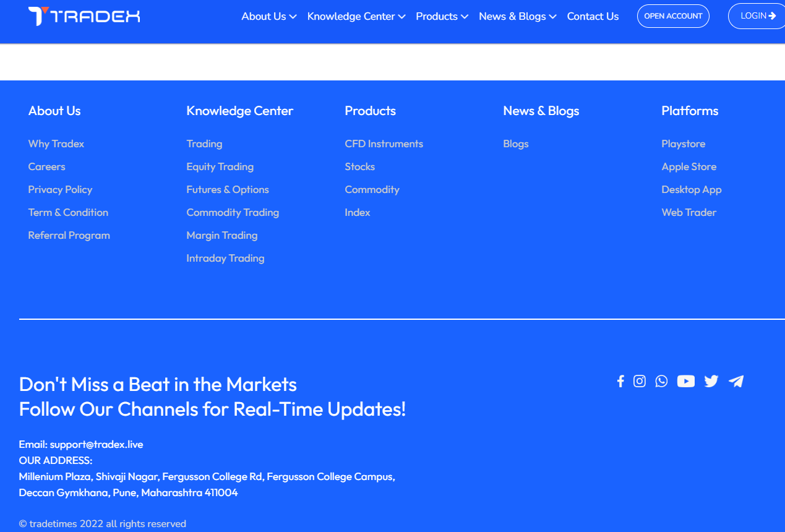785x532 pixels.
Task: Open the Twitter social icon
Action: 711,381
